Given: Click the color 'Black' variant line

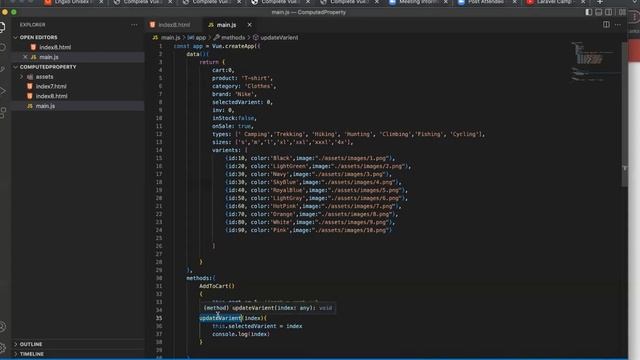Looking at the screenshot, I should pyautogui.click(x=310, y=158).
